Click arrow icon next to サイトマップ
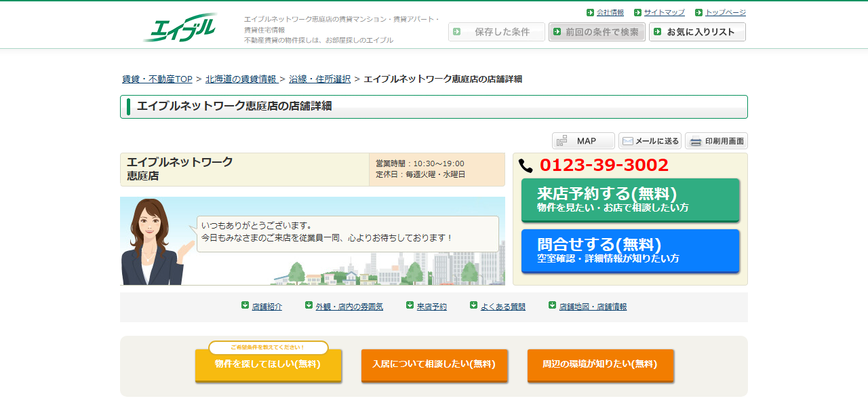868x407 pixels. tap(637, 12)
